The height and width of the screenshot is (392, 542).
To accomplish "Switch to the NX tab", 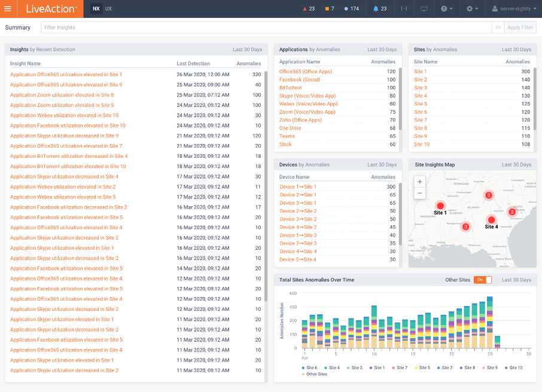I will click(x=96, y=8).
